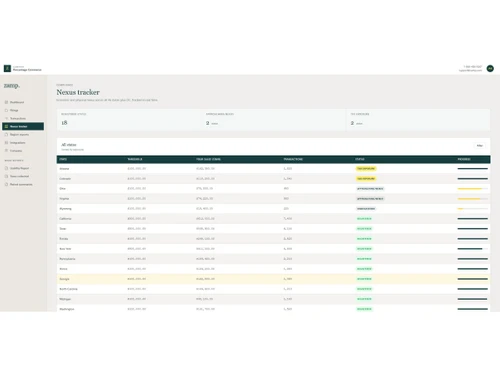
Task: Click Arizona progress bar
Action: pos(473,169)
